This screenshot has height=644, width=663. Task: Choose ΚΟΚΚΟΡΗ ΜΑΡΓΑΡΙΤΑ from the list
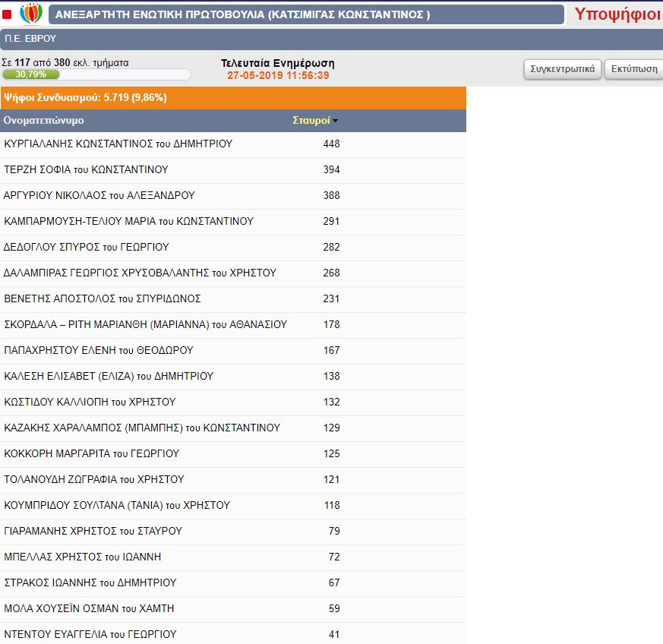point(92,454)
